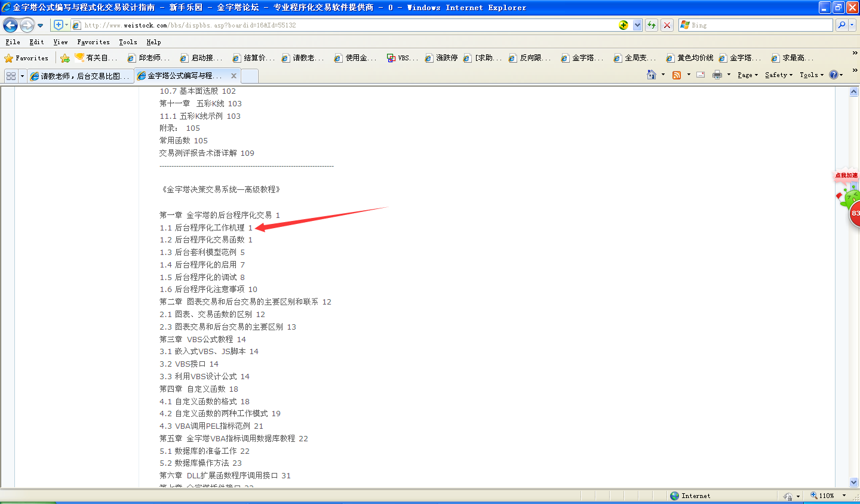Open the View menu
Image resolution: width=860 pixels, height=504 pixels.
pyautogui.click(x=60, y=42)
